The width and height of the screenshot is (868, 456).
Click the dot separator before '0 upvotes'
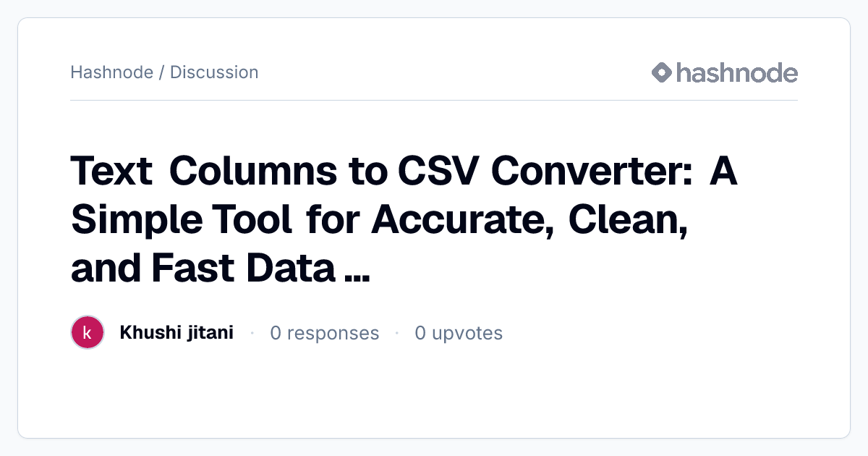point(396,333)
